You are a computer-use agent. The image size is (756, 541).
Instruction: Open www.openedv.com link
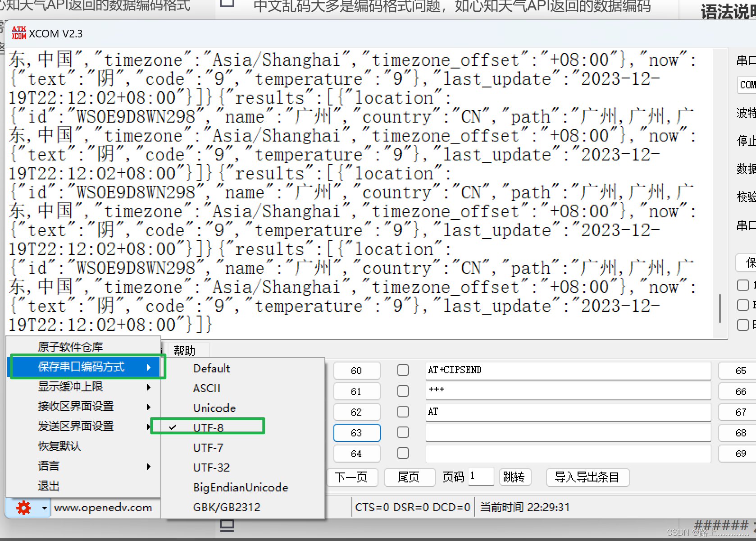point(103,508)
